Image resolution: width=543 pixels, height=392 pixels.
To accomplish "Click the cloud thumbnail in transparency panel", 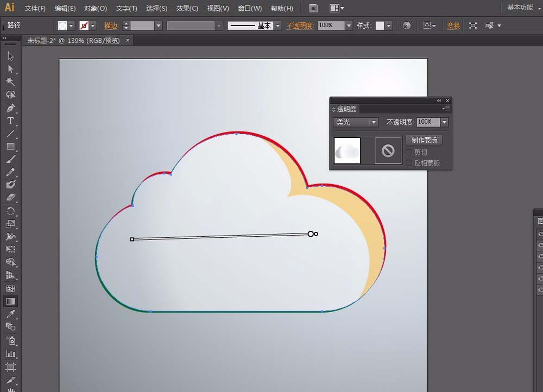I will click(x=347, y=150).
